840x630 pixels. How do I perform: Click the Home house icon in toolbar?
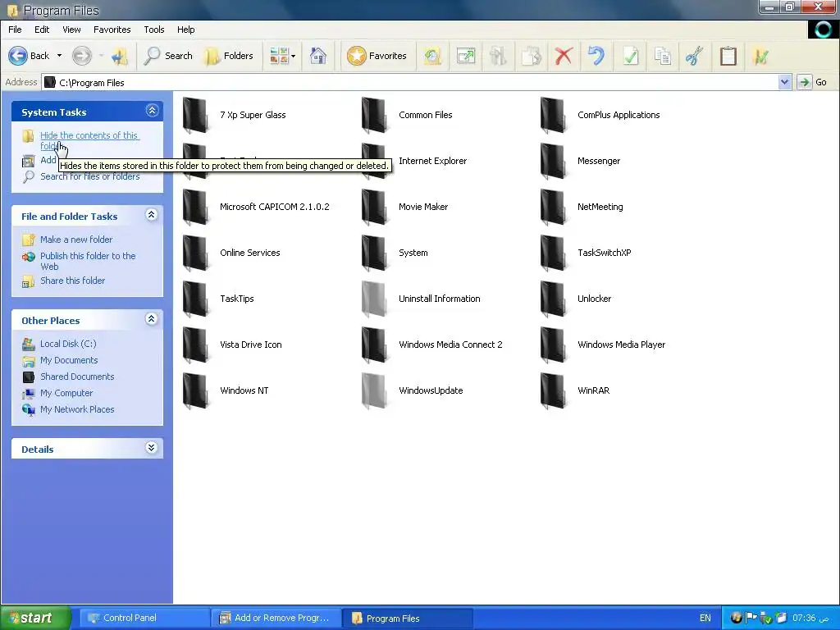318,56
